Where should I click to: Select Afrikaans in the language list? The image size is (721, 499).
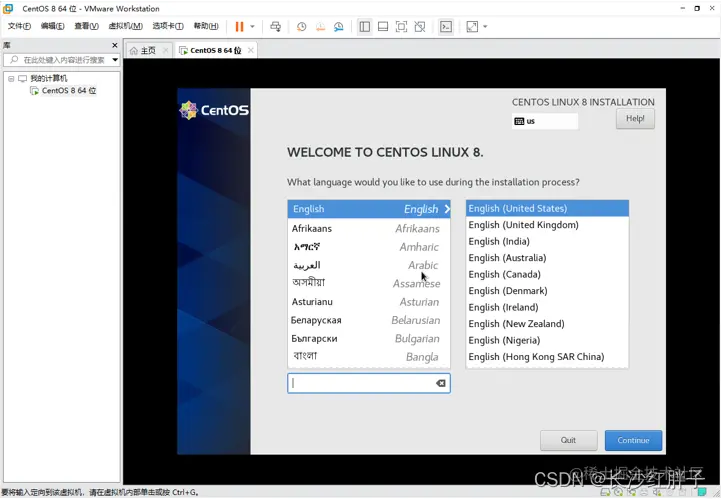pyautogui.click(x=369, y=229)
